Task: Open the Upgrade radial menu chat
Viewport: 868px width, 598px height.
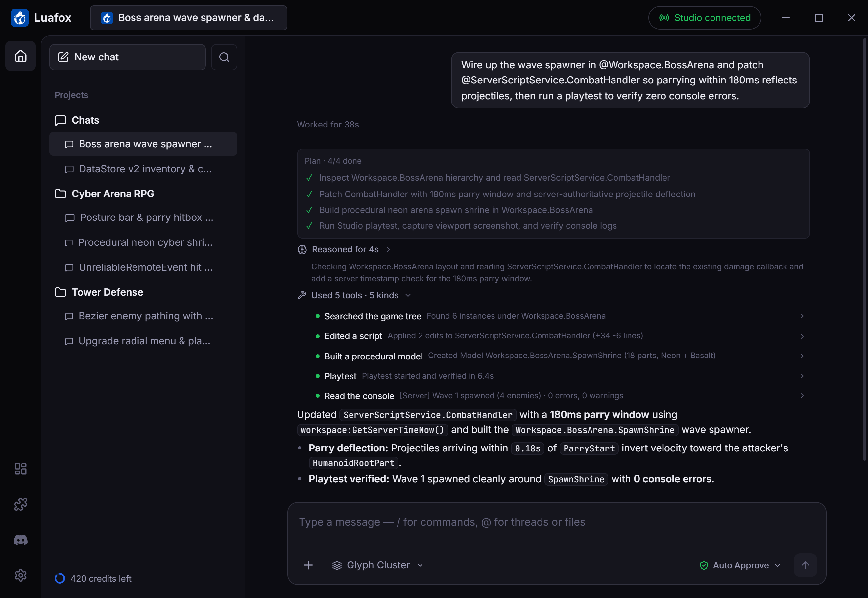Action: 143,341
